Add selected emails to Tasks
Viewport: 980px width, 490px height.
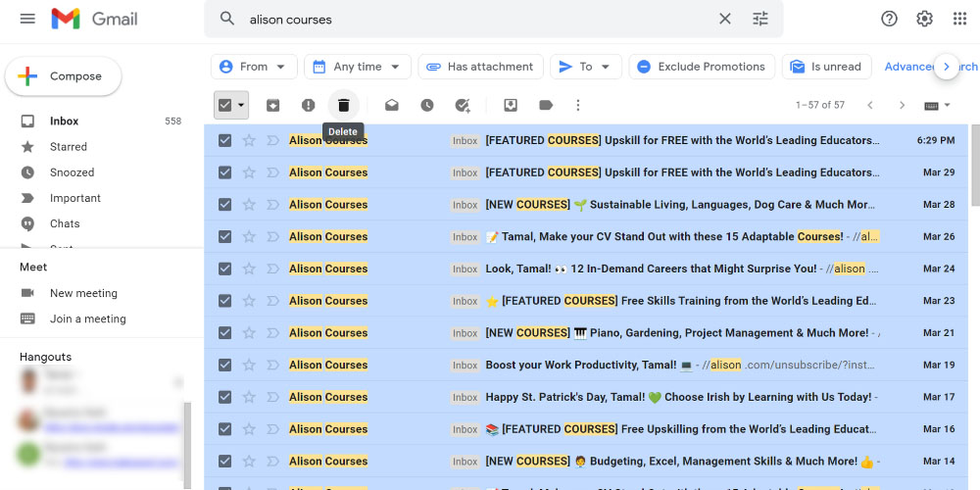pos(463,105)
